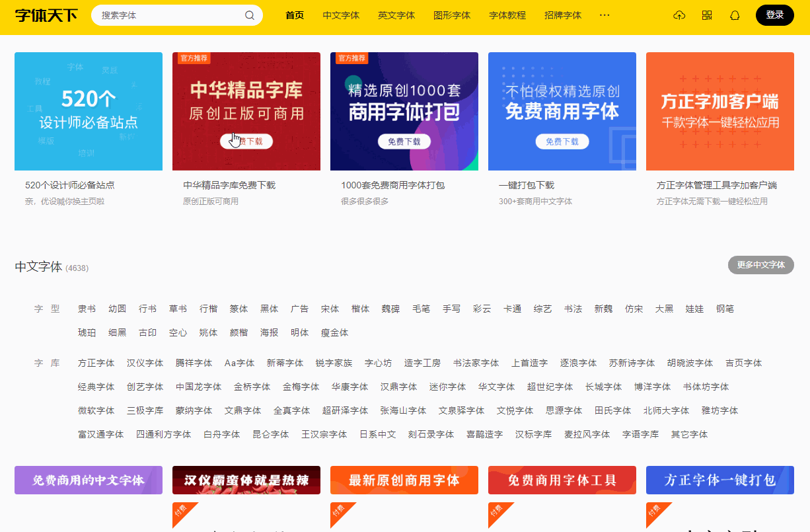Screen dimensions: 810x532
Task: Select the 书法 font type
Action: [x=573, y=309]
